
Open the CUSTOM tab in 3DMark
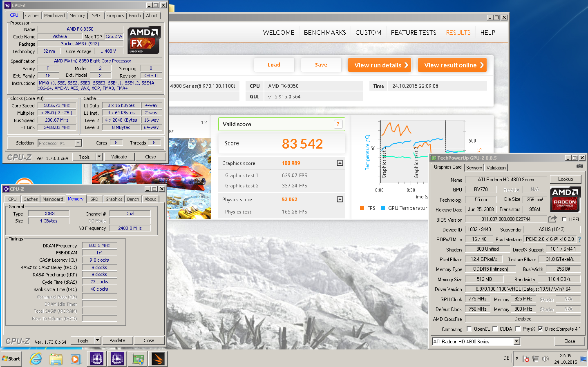pyautogui.click(x=368, y=33)
